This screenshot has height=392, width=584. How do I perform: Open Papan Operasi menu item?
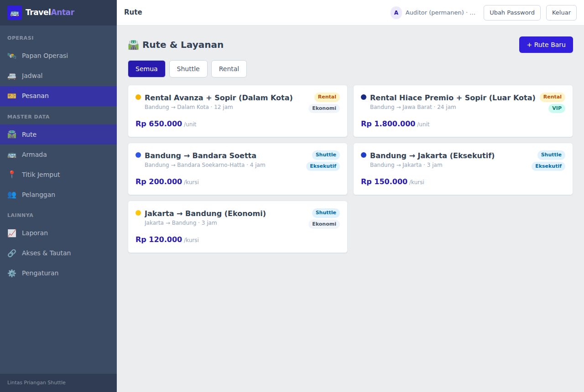[x=58, y=56]
